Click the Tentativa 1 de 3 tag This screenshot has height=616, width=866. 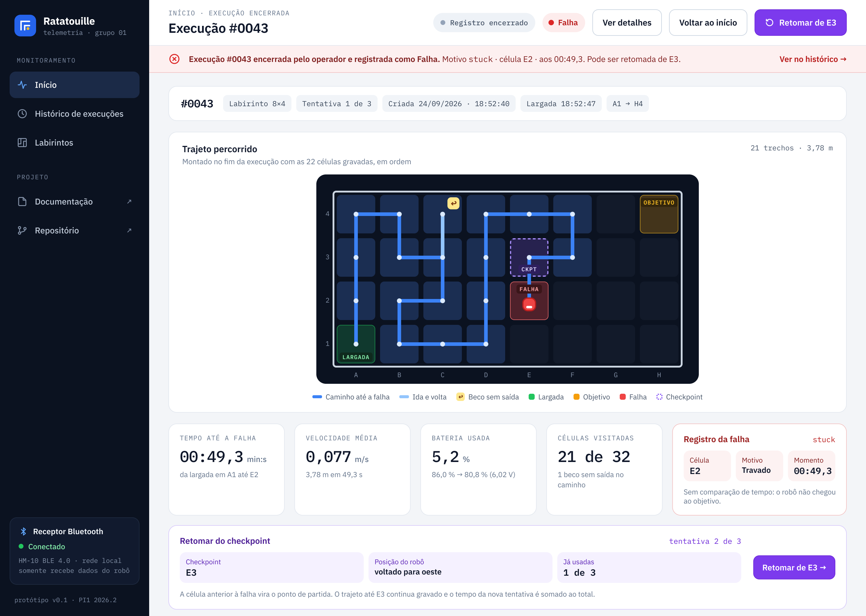[x=337, y=103]
